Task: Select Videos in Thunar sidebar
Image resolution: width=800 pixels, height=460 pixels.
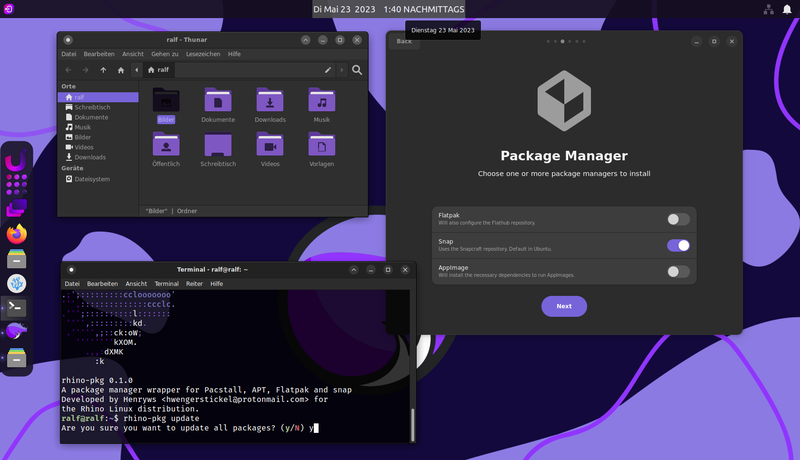Action: [x=98, y=147]
